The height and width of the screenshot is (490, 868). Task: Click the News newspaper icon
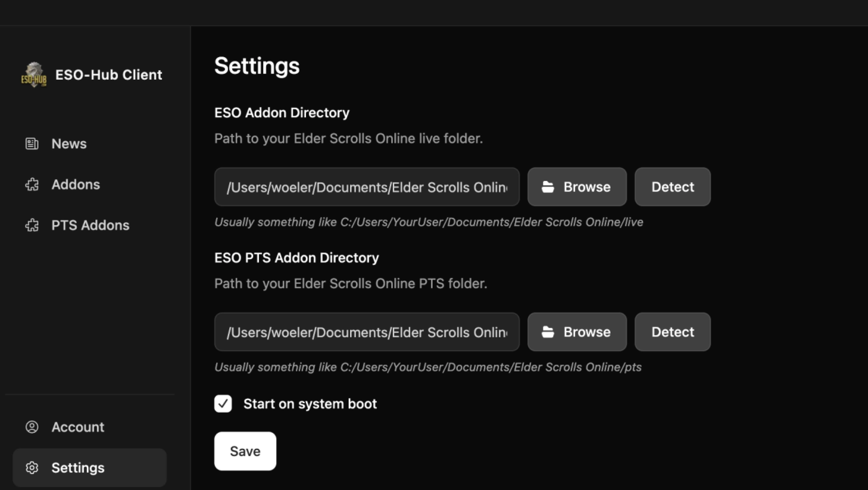click(32, 144)
